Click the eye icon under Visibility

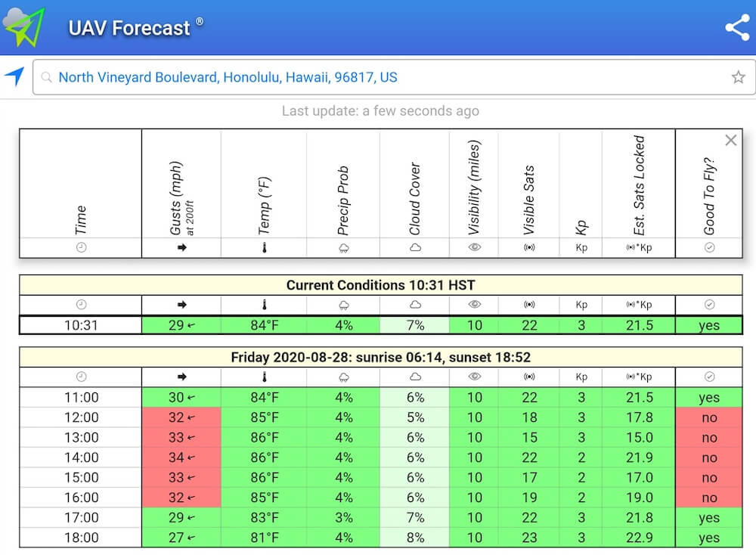(475, 247)
